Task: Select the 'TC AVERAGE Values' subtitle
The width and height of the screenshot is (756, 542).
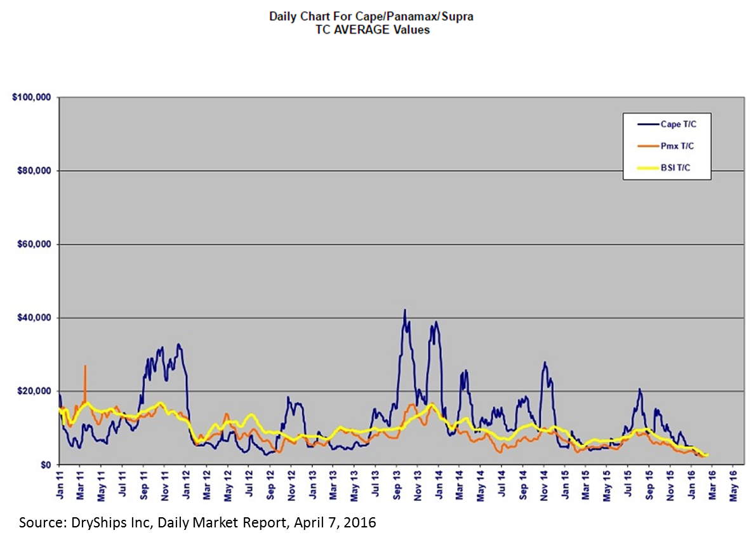Action: click(371, 29)
